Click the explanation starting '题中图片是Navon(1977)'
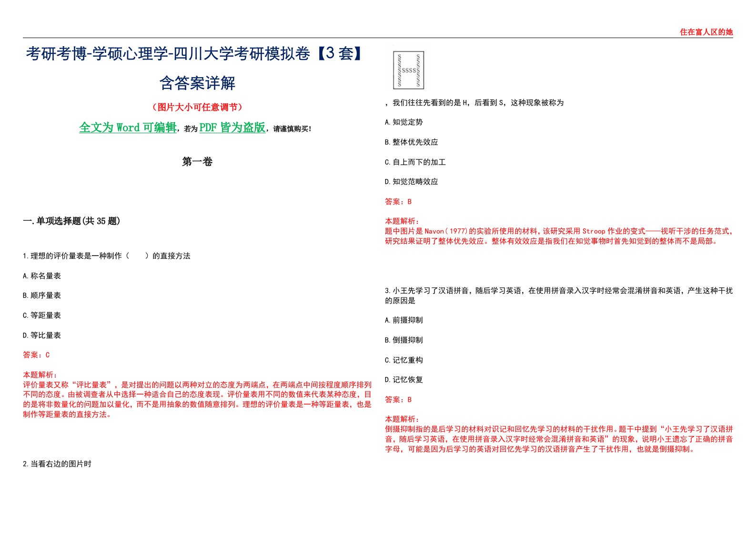Image resolution: width=756 pixels, height=534 pixels. point(559,236)
